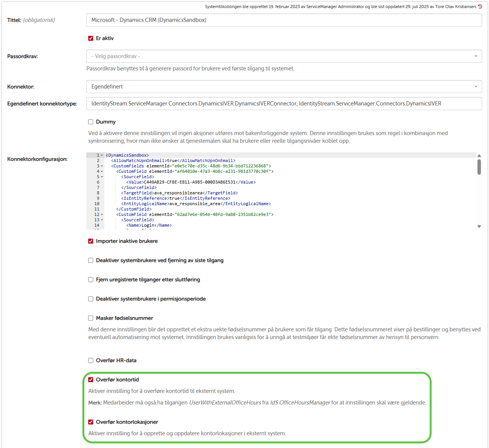
Task: Fold the CustomField block on line 12
Action: [x=102, y=215]
